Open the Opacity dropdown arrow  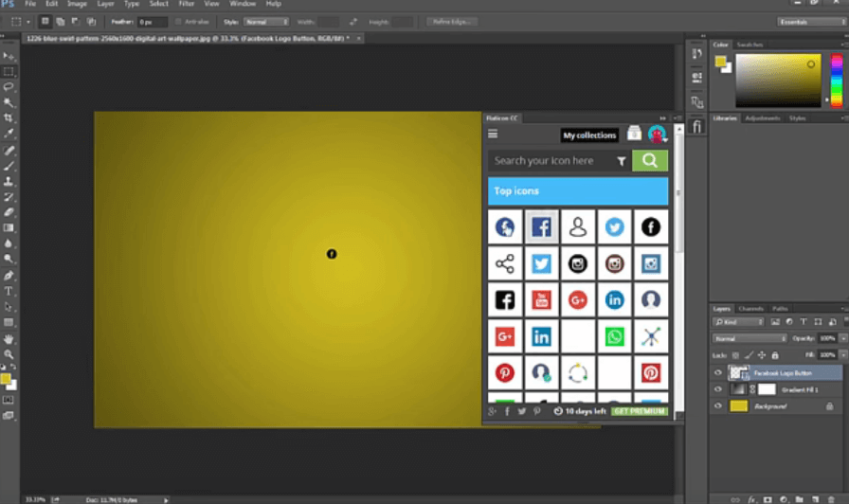pos(843,338)
